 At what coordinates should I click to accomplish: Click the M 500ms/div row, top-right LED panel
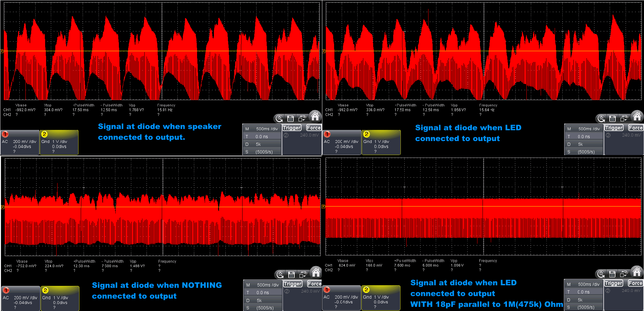point(584,129)
